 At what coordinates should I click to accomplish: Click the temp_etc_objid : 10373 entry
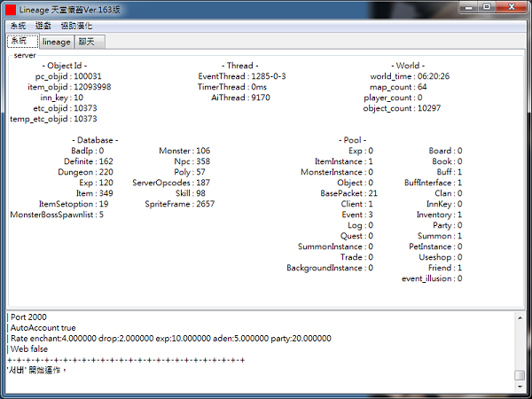[x=53, y=119]
